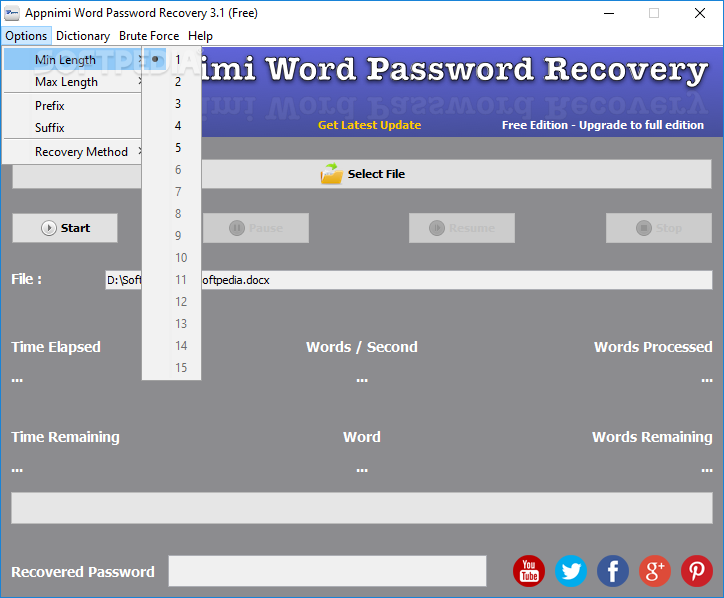Select min length 5
The height and width of the screenshot is (598, 724).
(x=171, y=148)
